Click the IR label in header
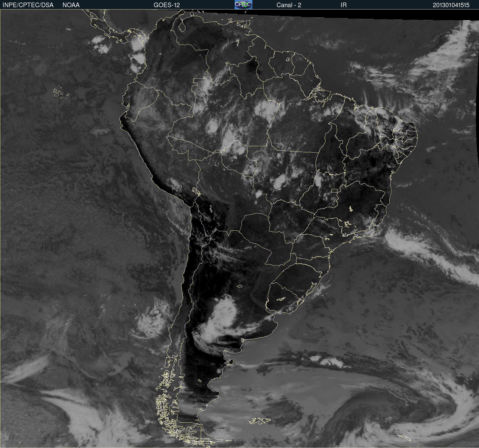479x448 pixels. pyautogui.click(x=343, y=5)
